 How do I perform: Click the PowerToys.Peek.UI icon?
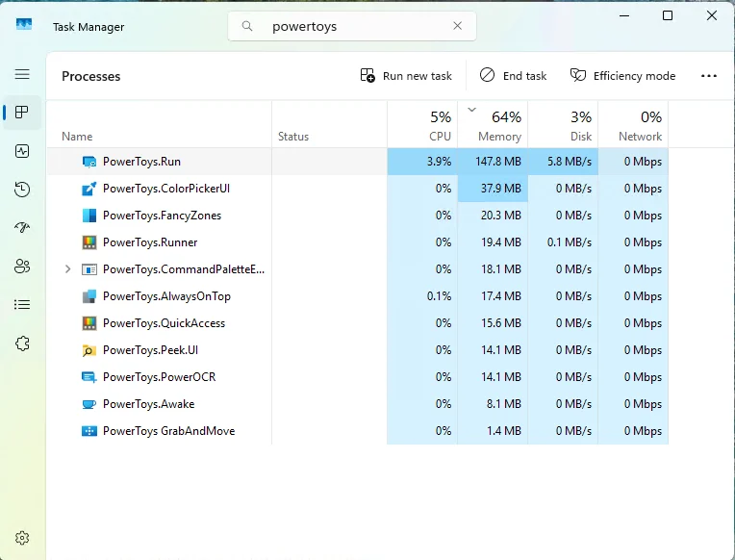(89, 350)
